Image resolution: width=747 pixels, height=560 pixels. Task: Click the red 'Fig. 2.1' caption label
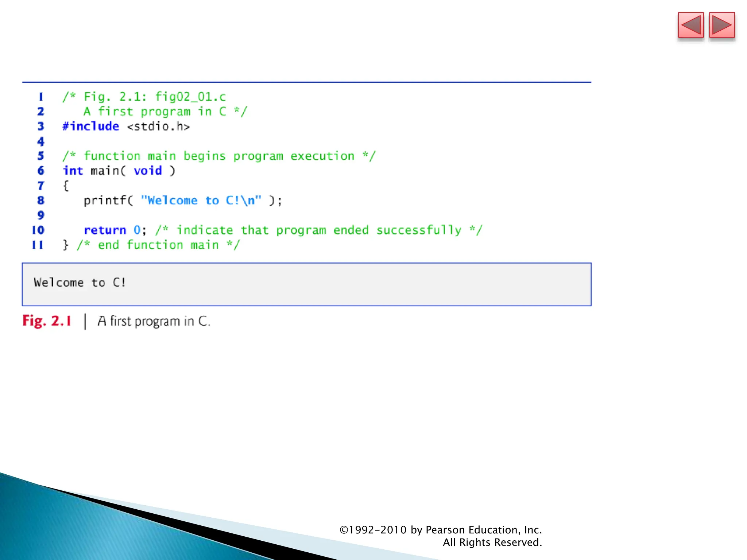pos(47,321)
